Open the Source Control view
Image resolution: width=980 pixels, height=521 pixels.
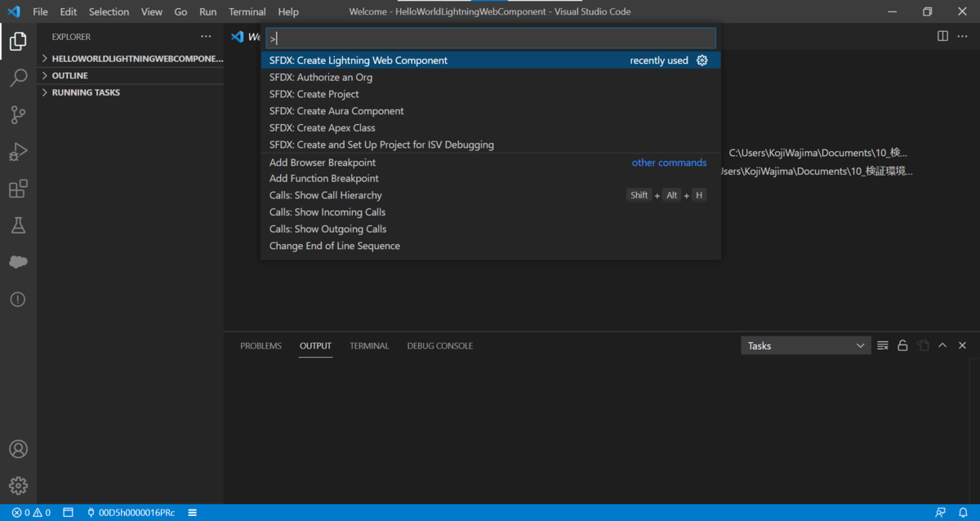click(x=18, y=115)
